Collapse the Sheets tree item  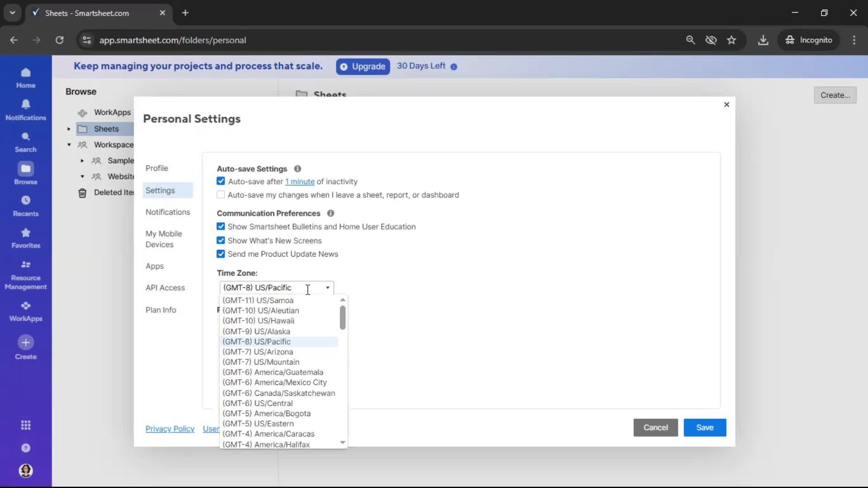[x=68, y=129]
